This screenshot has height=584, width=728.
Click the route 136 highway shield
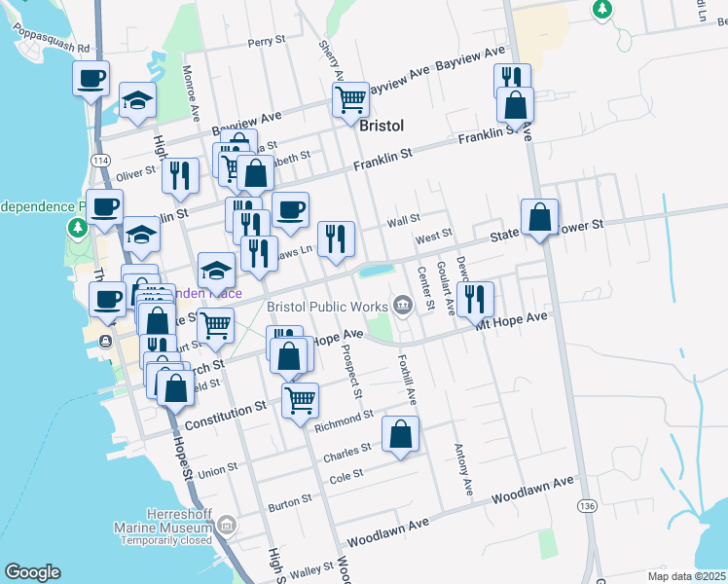click(587, 505)
